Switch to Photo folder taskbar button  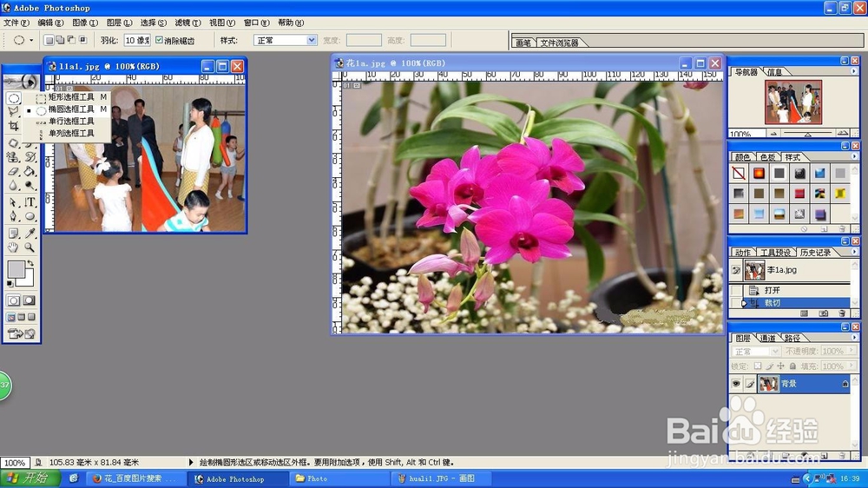click(x=339, y=478)
